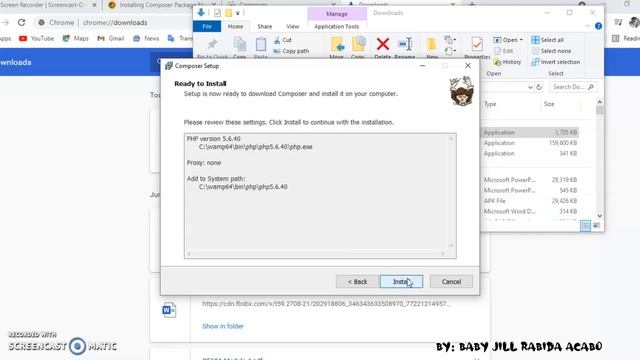Switch to details view icon in Explorer
The height and width of the screenshot is (360, 640).
pyautogui.click(x=585, y=226)
